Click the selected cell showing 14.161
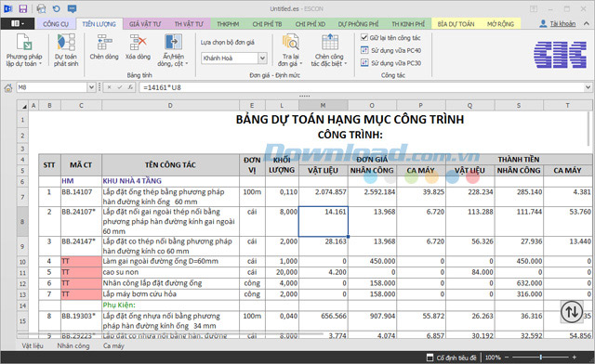 click(324, 221)
